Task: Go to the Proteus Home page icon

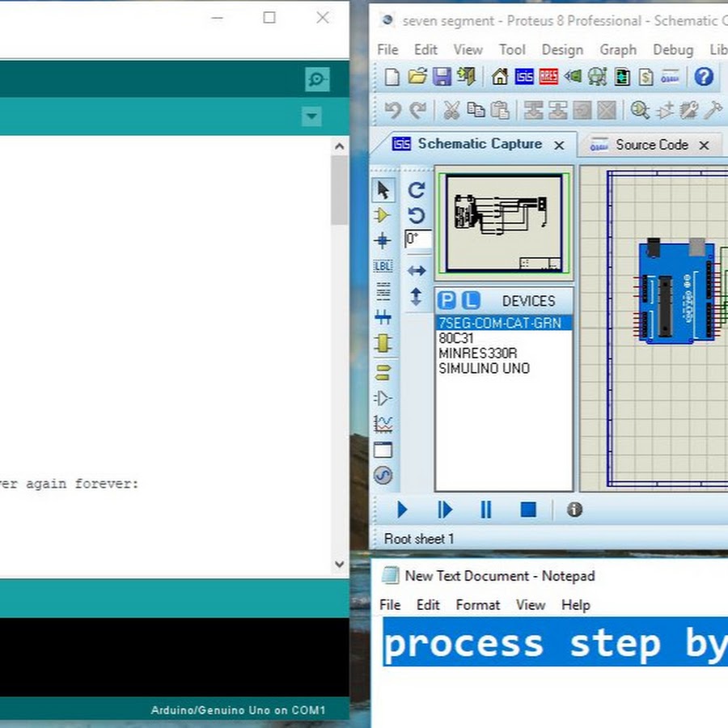Action: click(500, 77)
